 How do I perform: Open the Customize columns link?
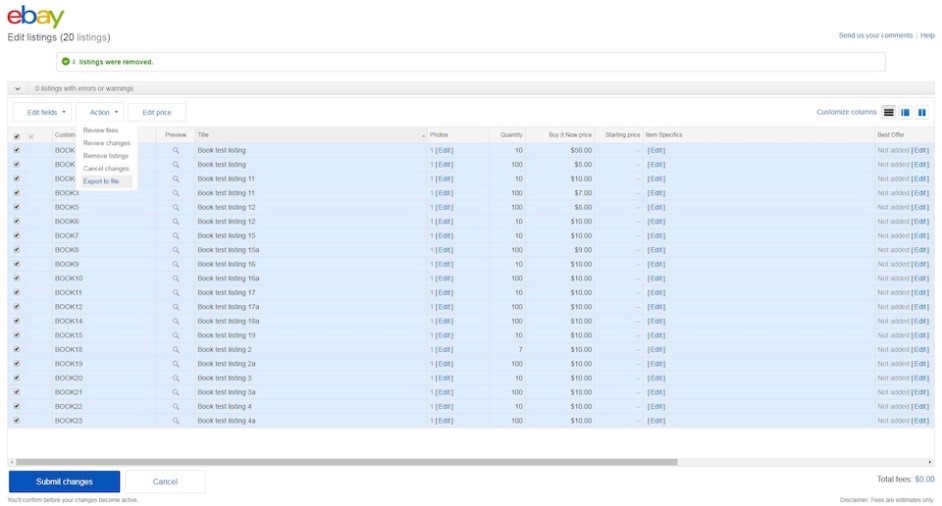[x=846, y=113]
